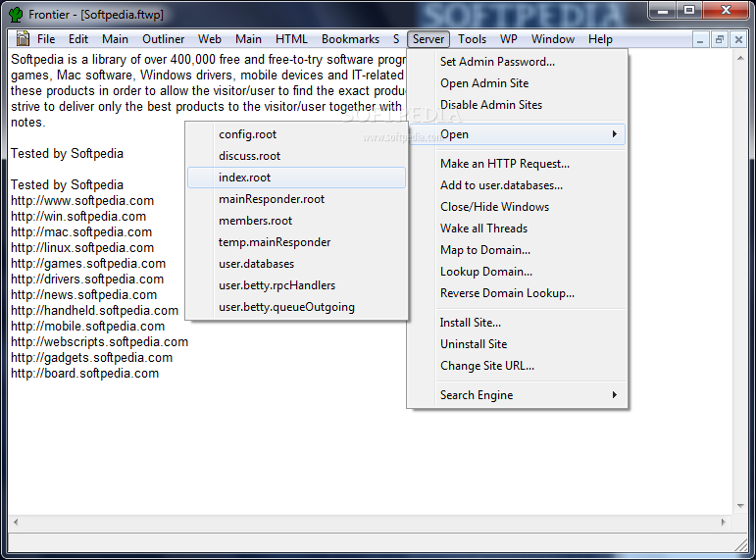This screenshot has width=756, height=560.
Task: Open the Bookmarks menu
Action: click(x=350, y=39)
